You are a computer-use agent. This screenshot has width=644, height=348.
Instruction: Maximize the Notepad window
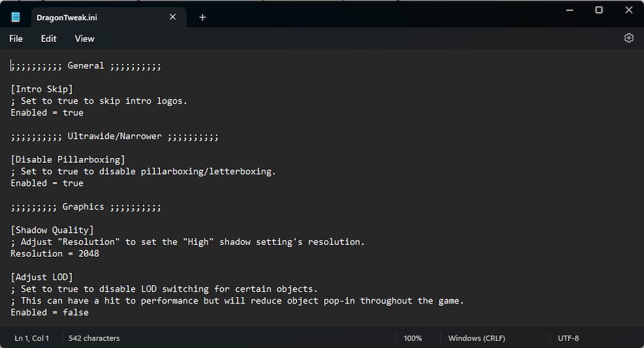(x=599, y=10)
